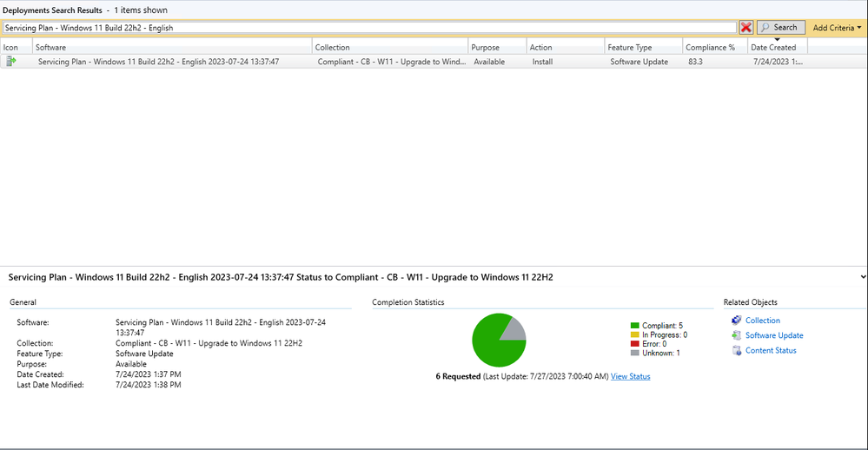Collapse the details pane with the chevron
Image resolution: width=868 pixels, height=450 pixels.
coord(863,277)
